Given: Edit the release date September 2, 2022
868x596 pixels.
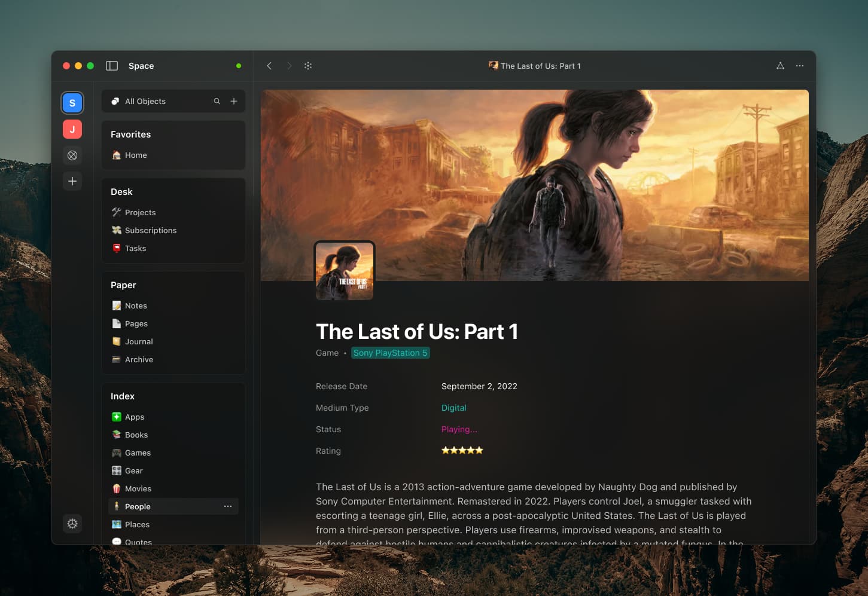Looking at the screenshot, I should (x=479, y=386).
